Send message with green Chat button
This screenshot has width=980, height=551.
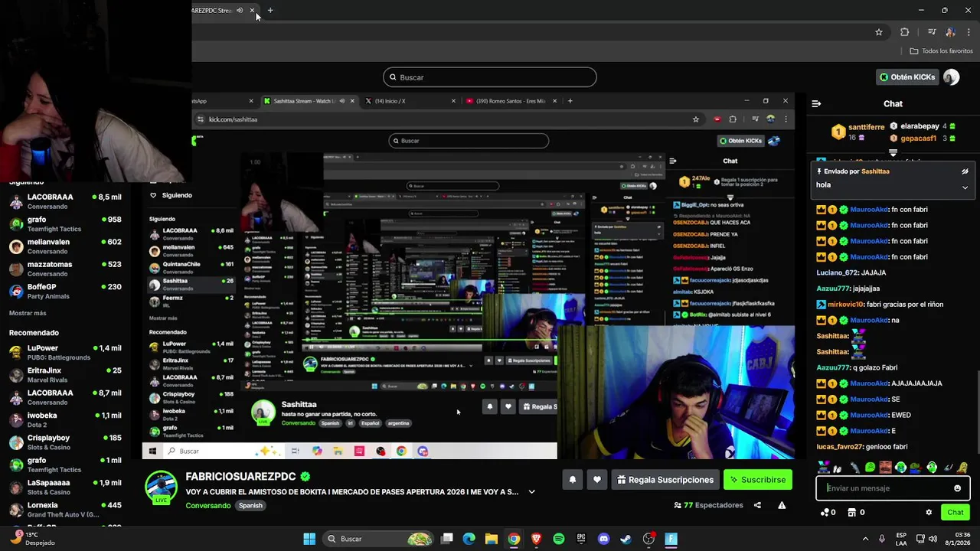click(955, 513)
